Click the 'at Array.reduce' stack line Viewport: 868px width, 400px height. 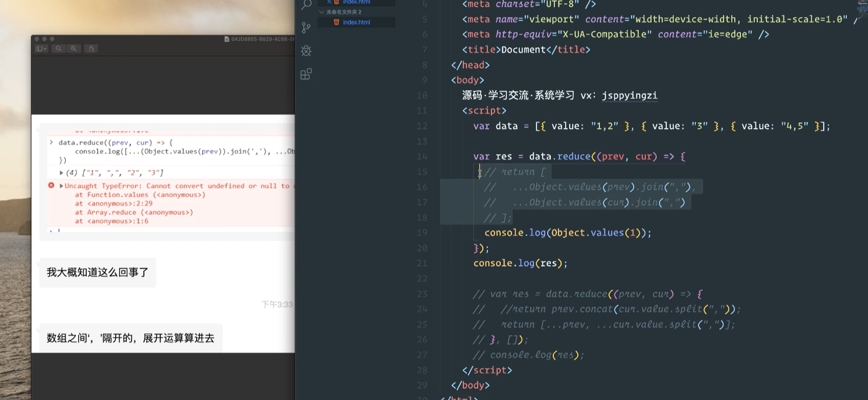134,212
